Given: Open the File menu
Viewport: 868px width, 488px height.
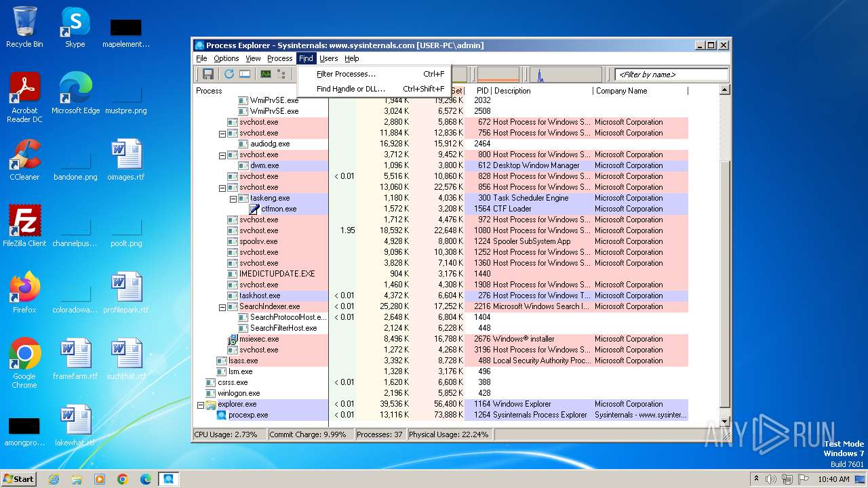Looking at the screenshot, I should pyautogui.click(x=201, y=58).
